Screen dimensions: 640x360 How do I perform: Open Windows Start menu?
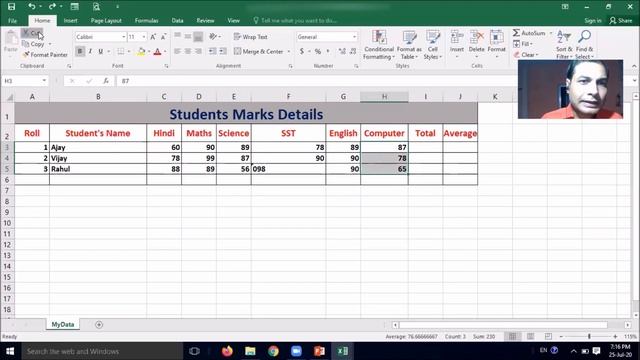10,351
